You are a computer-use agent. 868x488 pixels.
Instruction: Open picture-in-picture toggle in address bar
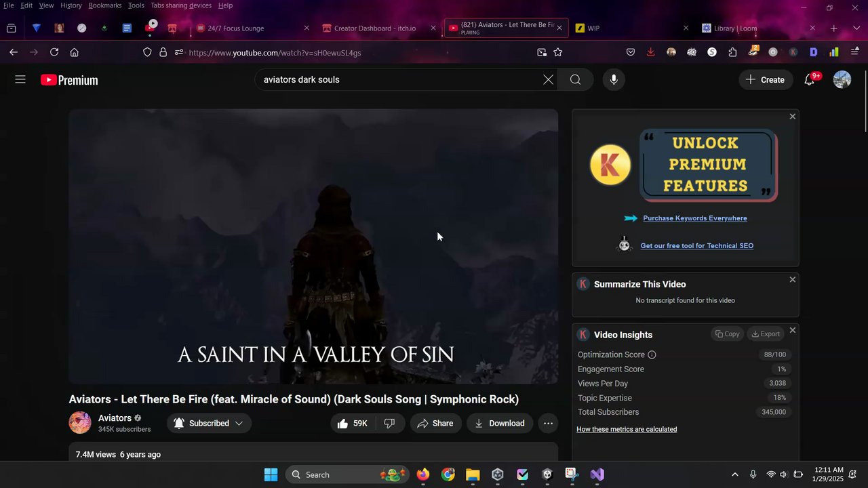[x=542, y=52]
